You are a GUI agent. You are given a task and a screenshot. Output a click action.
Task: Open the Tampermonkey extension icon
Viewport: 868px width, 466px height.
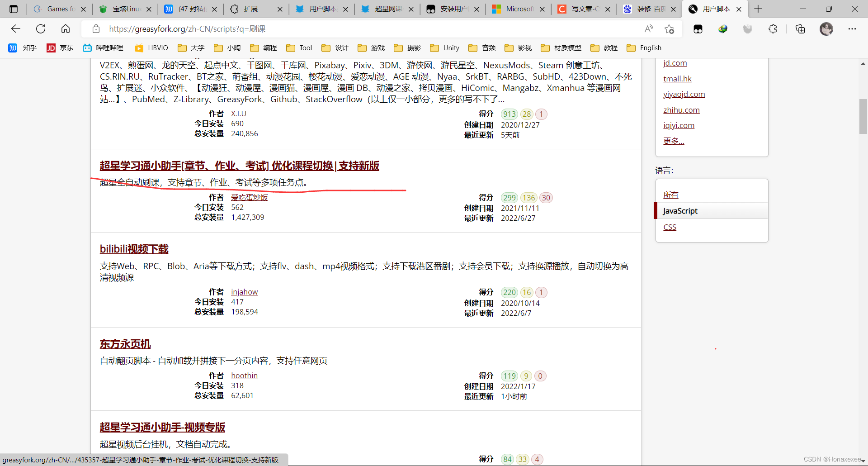[x=698, y=29]
